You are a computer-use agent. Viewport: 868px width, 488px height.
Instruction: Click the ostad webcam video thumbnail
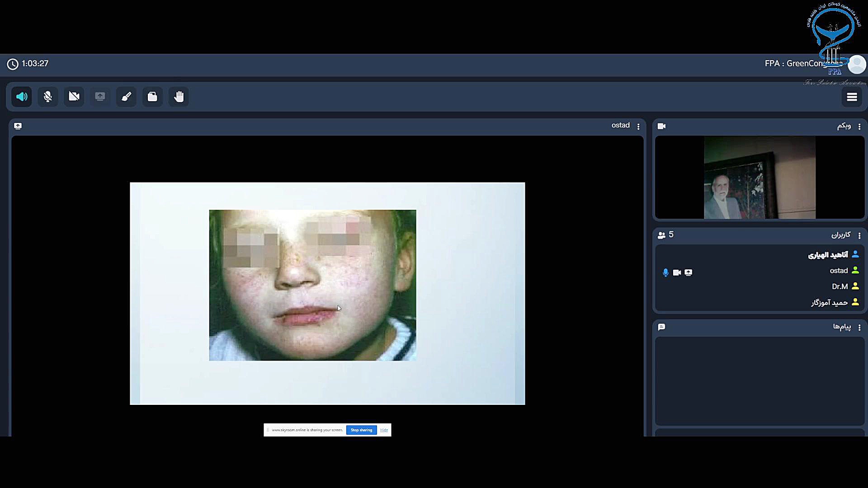(x=759, y=178)
